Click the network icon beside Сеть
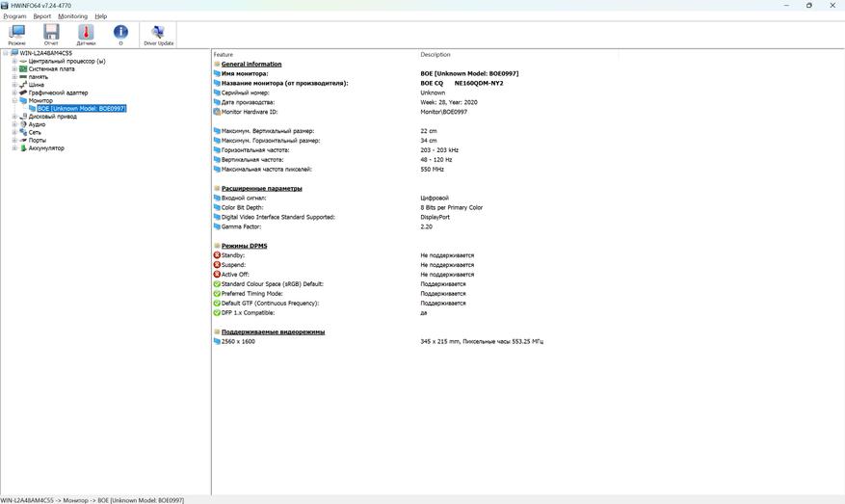This screenshot has height=504, width=845. point(23,132)
